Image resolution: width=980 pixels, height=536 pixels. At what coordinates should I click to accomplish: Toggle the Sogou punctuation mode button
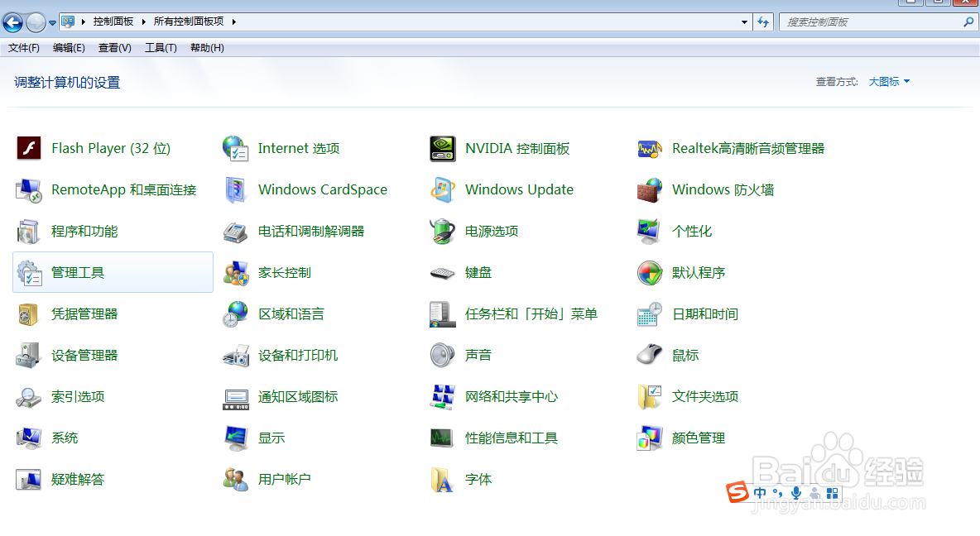point(778,493)
